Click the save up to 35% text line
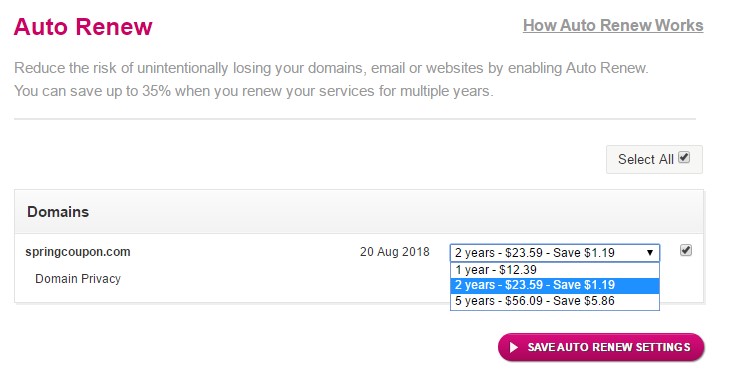 254,90
